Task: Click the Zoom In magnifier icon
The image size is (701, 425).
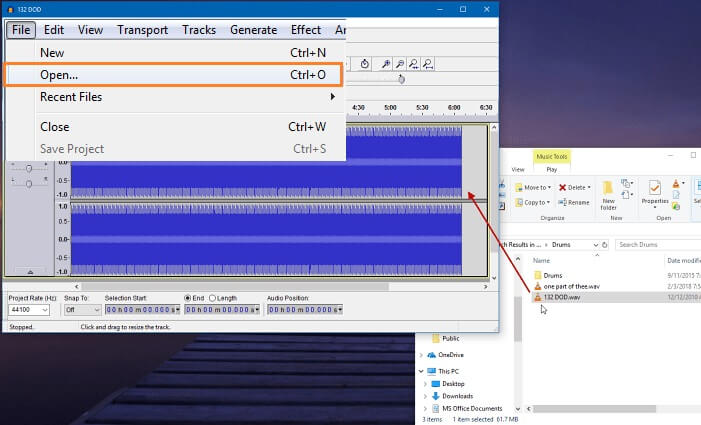Action: pyautogui.click(x=385, y=64)
